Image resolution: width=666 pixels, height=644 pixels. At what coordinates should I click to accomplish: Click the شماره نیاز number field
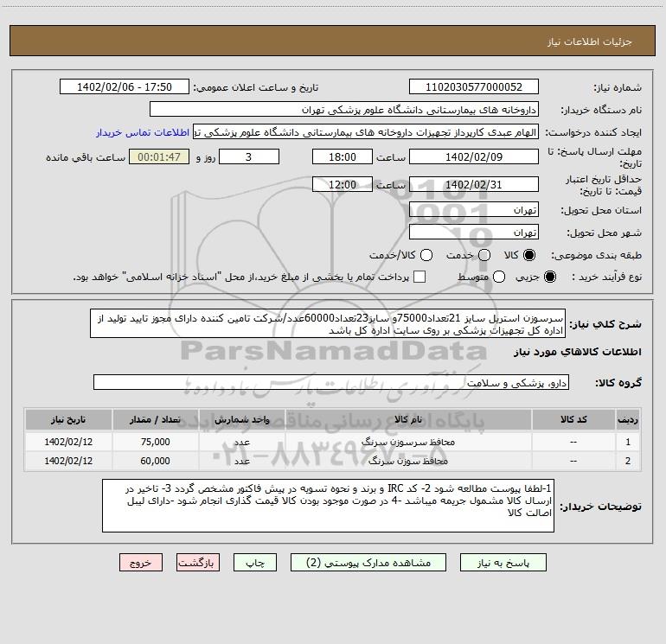pos(474,86)
